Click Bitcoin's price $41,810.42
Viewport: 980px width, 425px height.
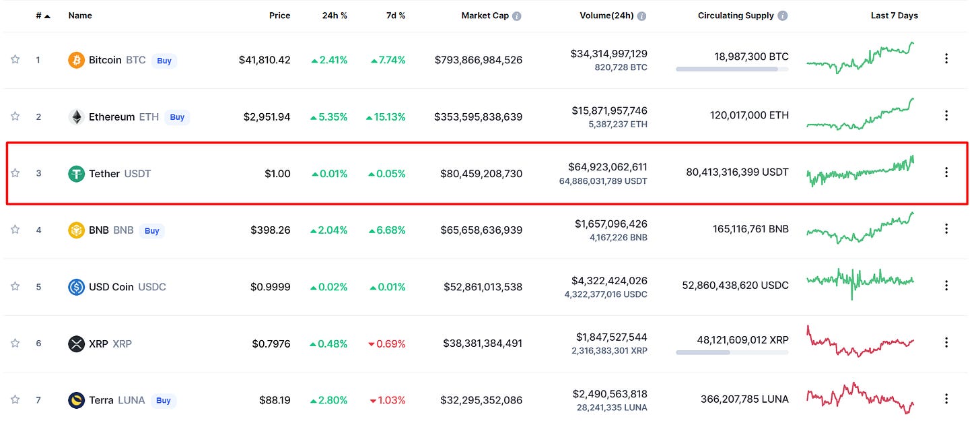[265, 60]
